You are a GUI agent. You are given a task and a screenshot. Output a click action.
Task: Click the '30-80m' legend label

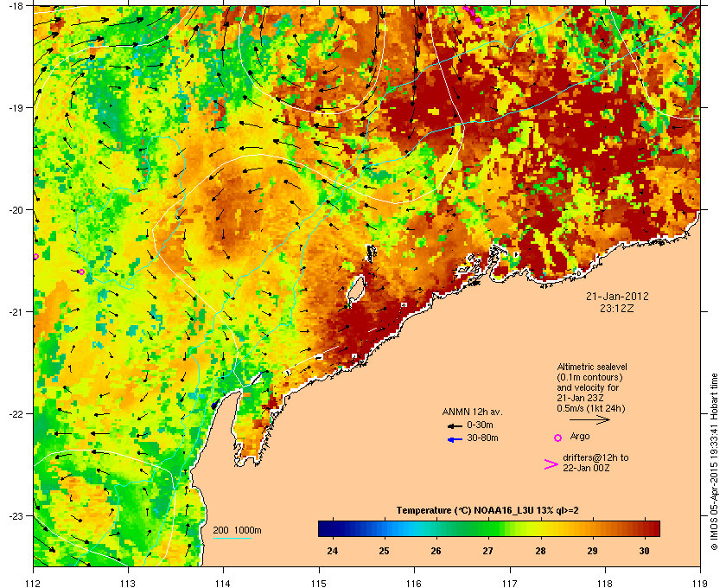click(482, 438)
